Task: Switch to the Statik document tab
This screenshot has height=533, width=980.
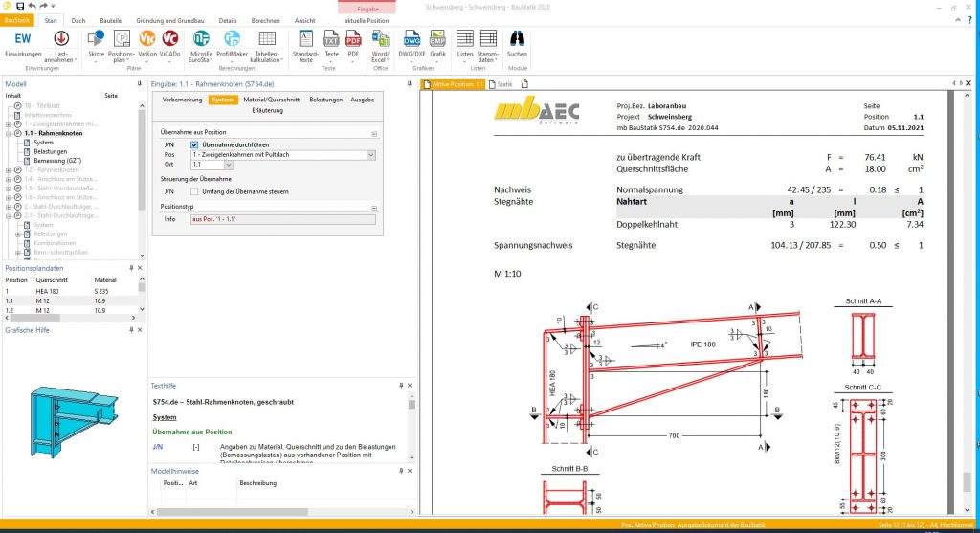Action: 501,84
